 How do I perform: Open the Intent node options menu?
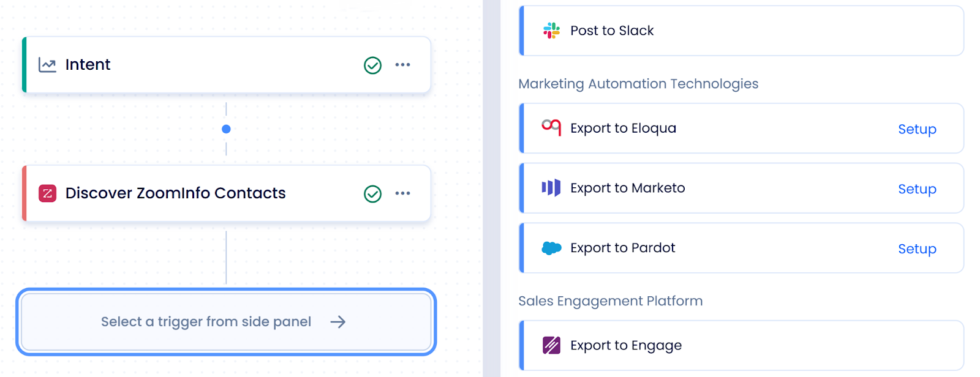[x=403, y=64]
